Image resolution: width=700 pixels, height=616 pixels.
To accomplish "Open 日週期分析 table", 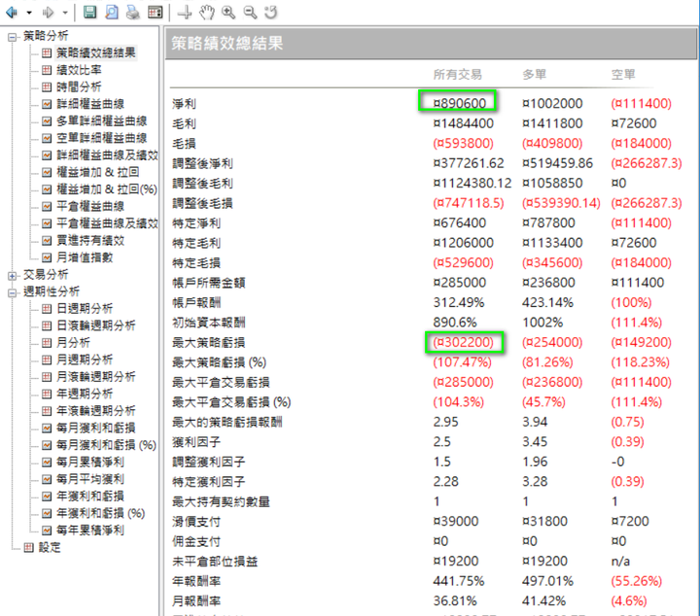I will coord(85,308).
